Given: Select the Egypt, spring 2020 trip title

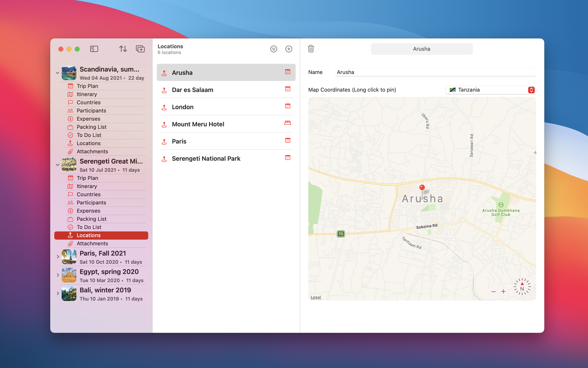Looking at the screenshot, I should coord(109,272).
